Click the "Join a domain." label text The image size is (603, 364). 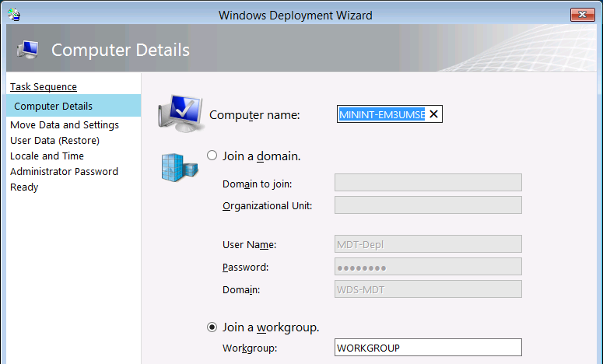pos(261,156)
